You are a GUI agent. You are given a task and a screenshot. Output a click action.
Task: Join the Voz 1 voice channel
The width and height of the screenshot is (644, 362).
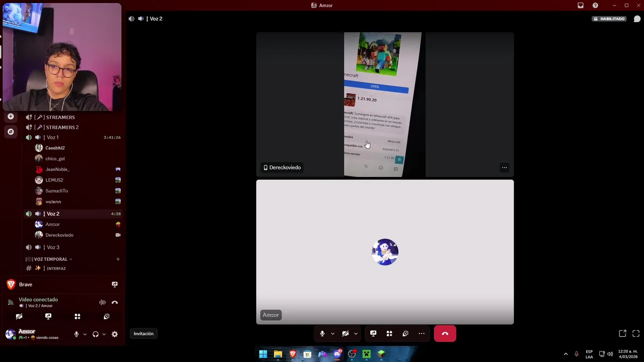52,137
